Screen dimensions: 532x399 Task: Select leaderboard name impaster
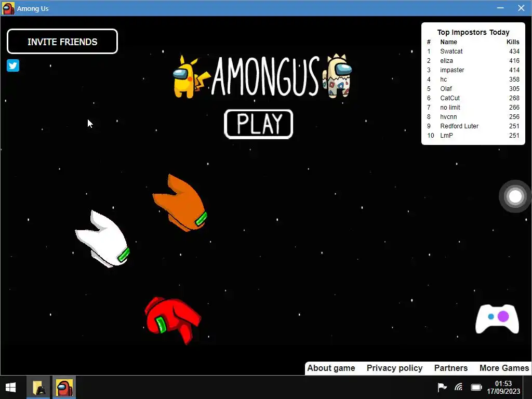[x=452, y=70]
